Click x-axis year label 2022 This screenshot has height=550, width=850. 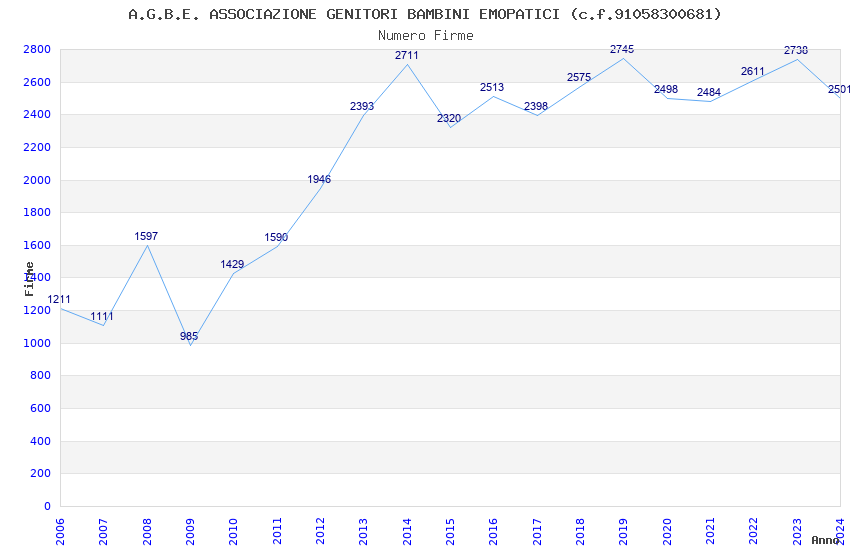pos(754,531)
